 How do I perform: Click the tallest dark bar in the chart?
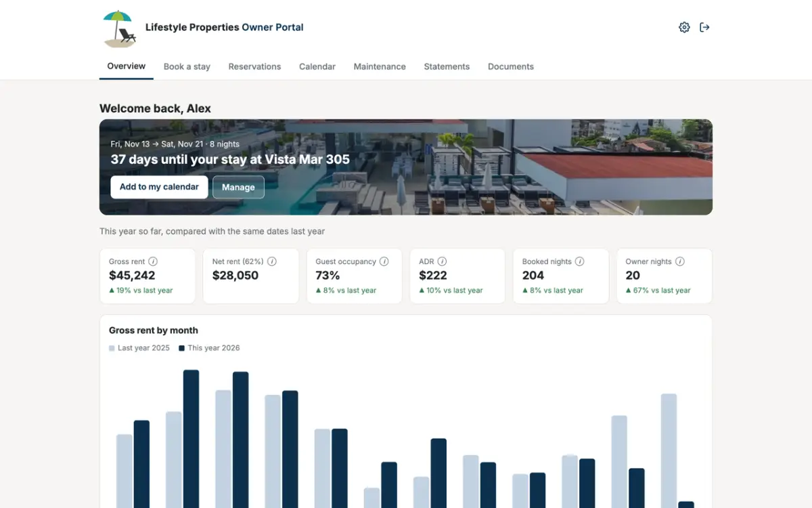click(191, 439)
